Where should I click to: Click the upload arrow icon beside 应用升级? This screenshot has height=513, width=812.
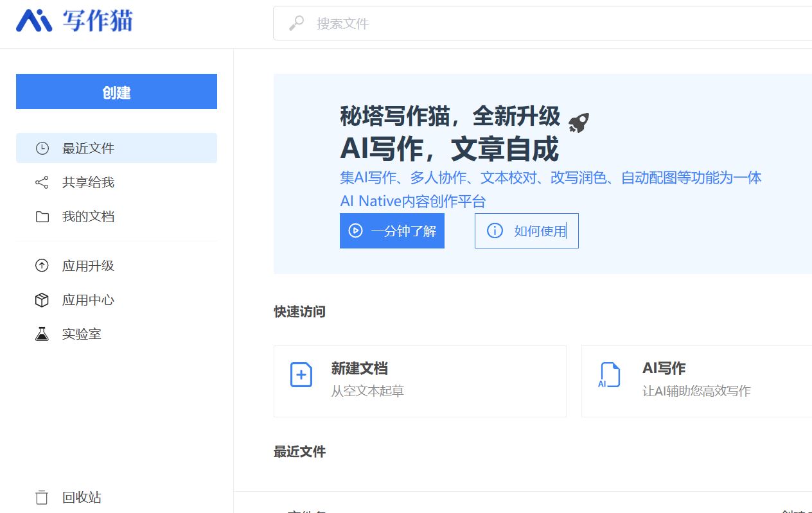(42, 266)
